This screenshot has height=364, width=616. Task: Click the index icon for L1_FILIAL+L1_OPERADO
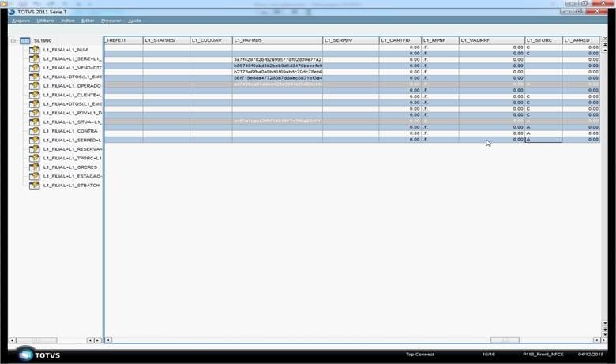tap(34, 86)
